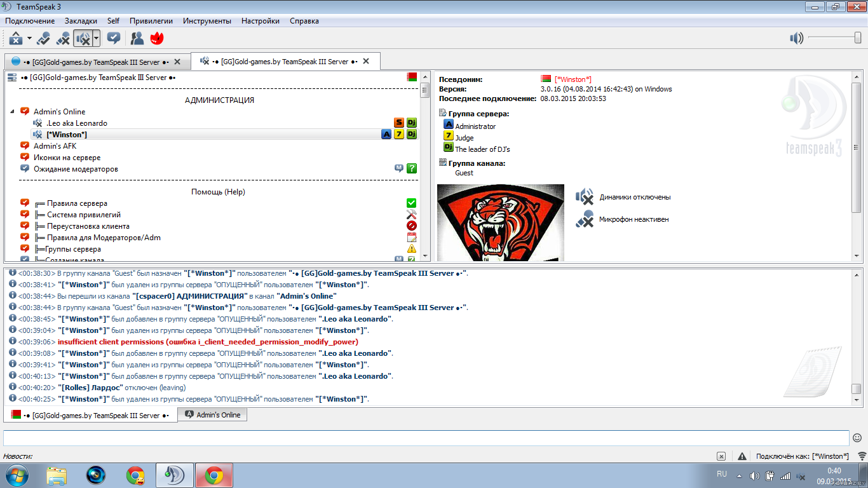Open the emoticon smiley picker
This screenshot has width=868, height=488.
click(x=857, y=438)
